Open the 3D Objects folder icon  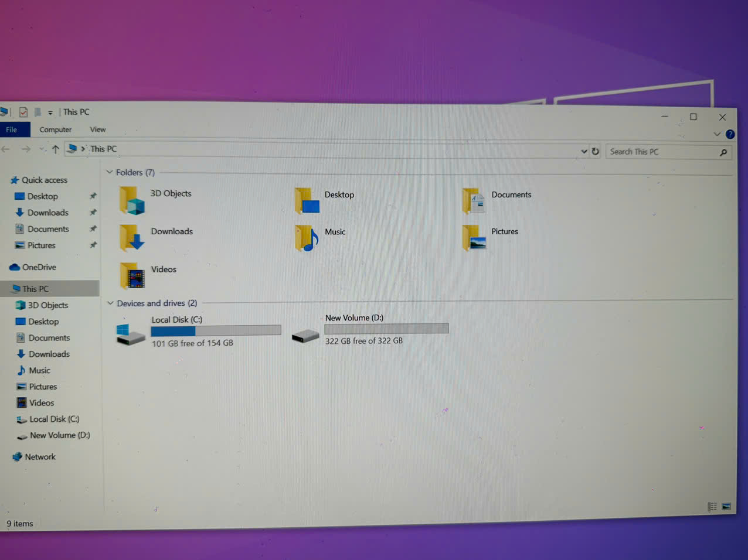click(131, 200)
